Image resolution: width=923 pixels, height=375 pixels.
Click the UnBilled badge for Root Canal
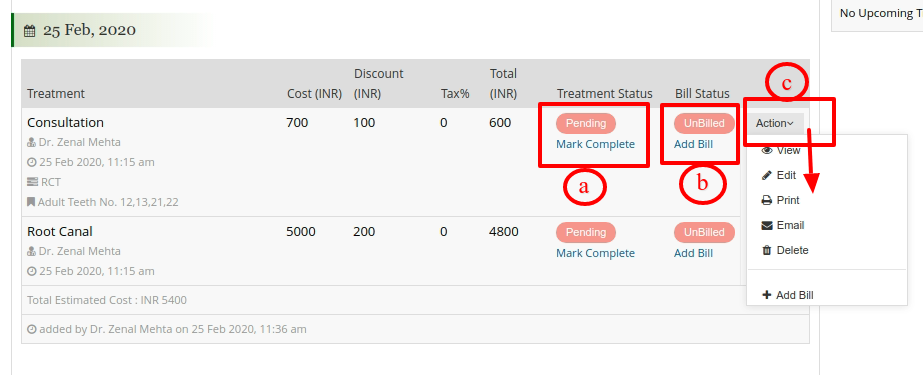pos(704,233)
